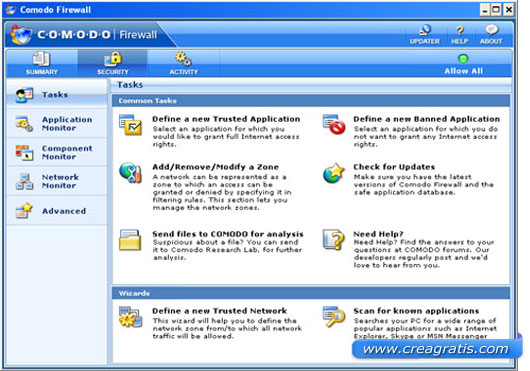This screenshot has height=371, width=530.
Task: Maximize the Comodo Firewall window
Action: coord(496,9)
